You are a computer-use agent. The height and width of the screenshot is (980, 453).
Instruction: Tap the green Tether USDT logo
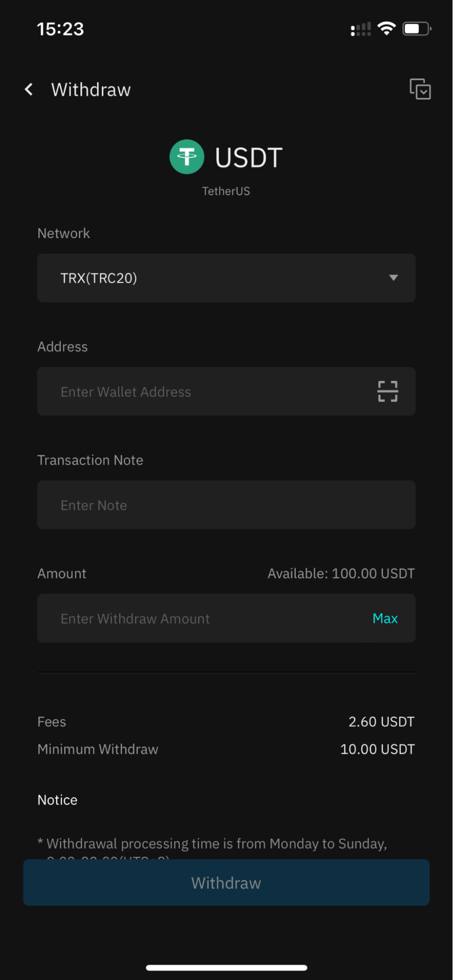pos(187,157)
